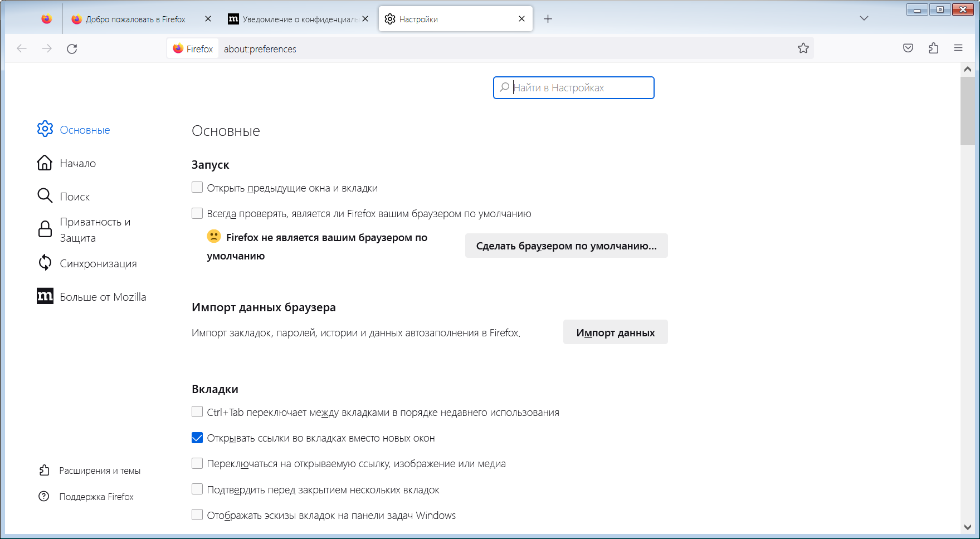Screen dimensions: 980x539
Task: Click 'Сделать браузером по умолчанию…' button
Action: (x=567, y=246)
